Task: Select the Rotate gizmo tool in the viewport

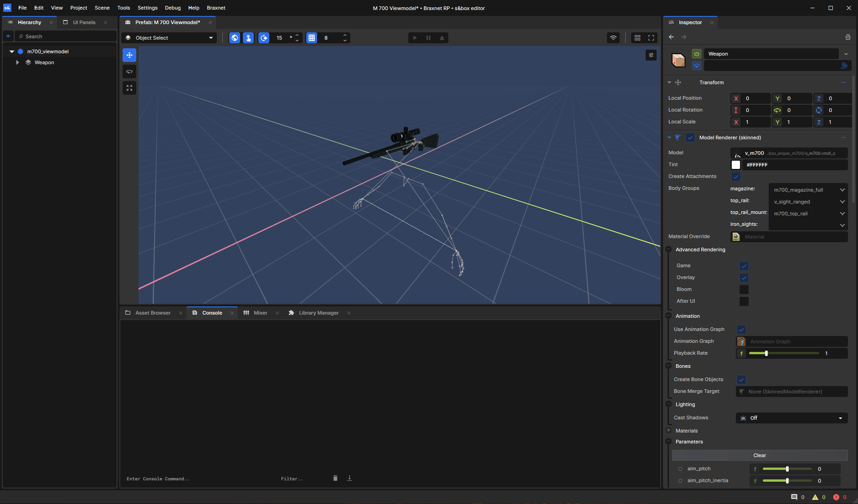Action: (129, 71)
